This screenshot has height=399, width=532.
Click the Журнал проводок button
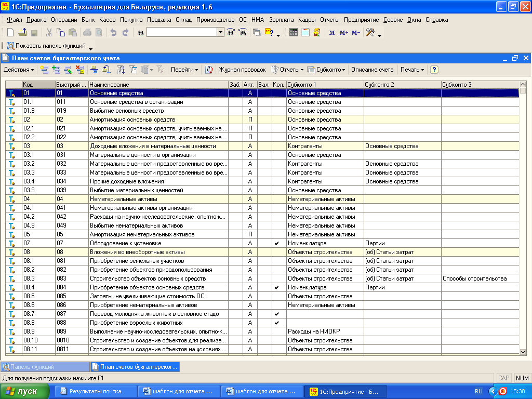pos(242,70)
